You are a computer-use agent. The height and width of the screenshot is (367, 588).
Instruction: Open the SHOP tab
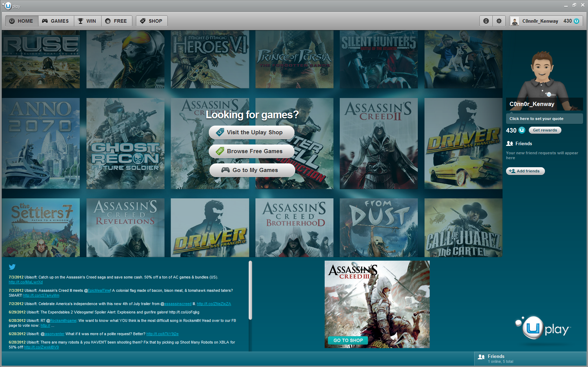coord(151,21)
